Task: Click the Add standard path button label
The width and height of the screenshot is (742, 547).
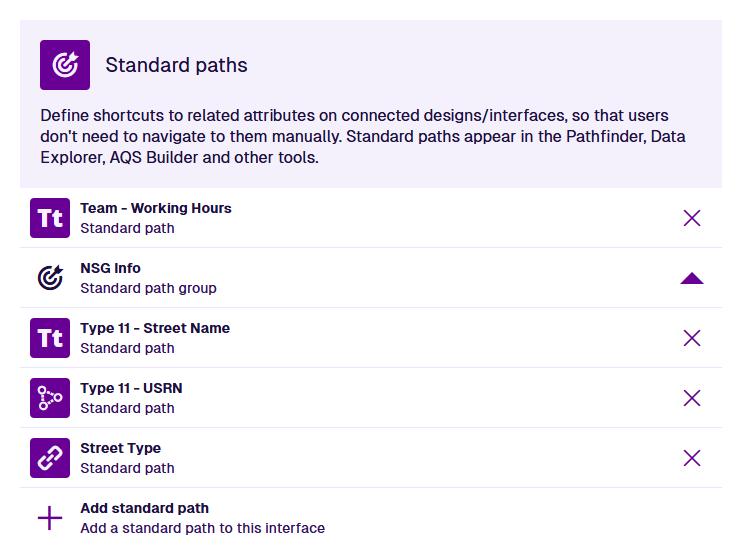Action: [x=144, y=508]
